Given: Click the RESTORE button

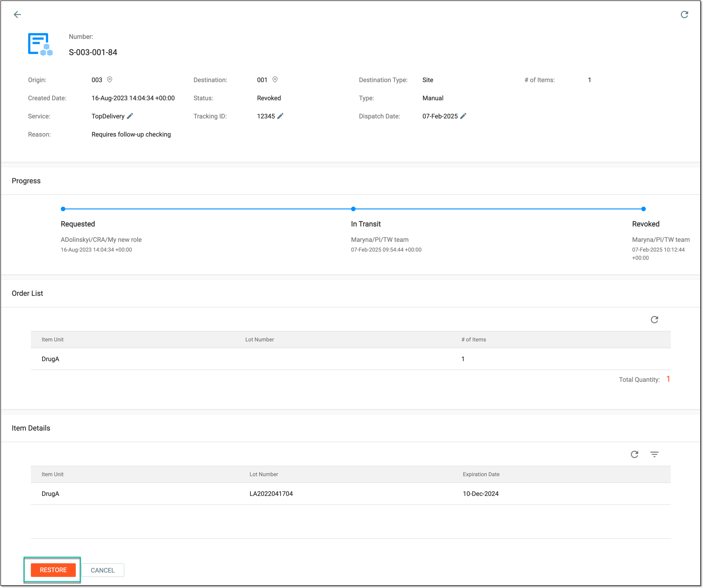Looking at the screenshot, I should pyautogui.click(x=53, y=570).
